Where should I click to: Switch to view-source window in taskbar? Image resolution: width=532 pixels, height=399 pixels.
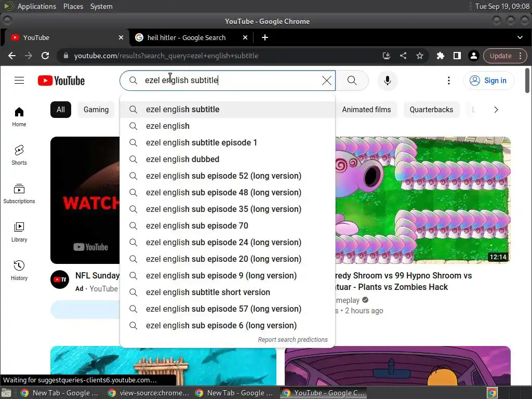pyautogui.click(x=148, y=393)
